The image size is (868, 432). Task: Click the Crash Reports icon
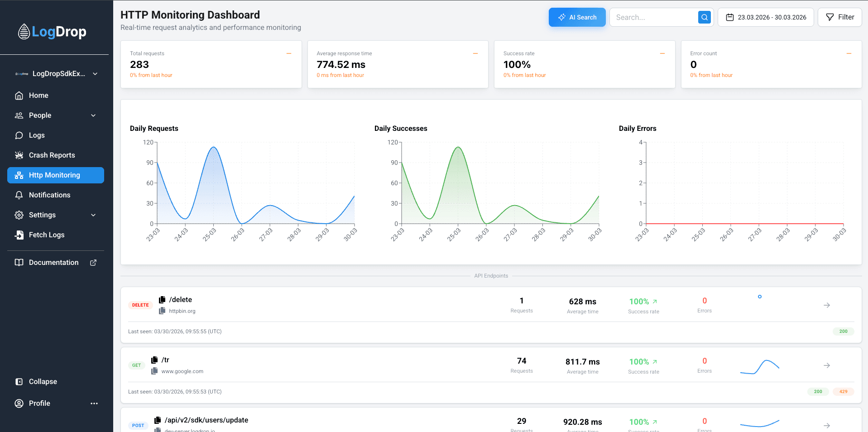point(19,155)
